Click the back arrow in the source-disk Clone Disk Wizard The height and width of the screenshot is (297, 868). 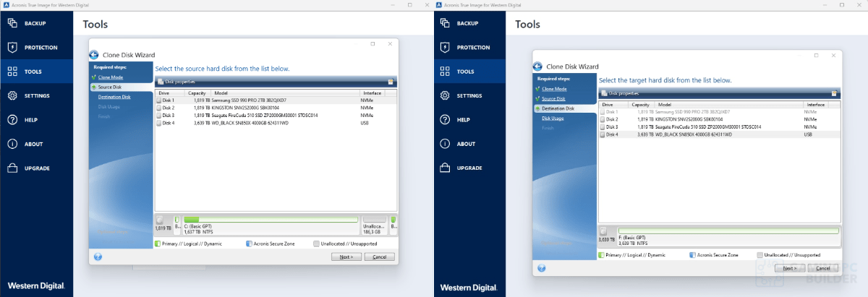pyautogui.click(x=94, y=55)
